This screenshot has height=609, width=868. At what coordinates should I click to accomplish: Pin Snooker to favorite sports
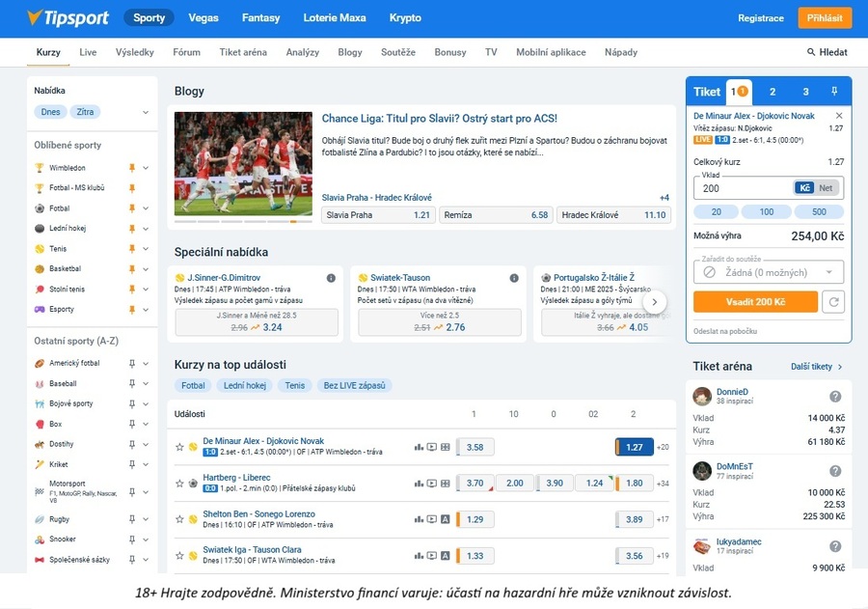132,540
